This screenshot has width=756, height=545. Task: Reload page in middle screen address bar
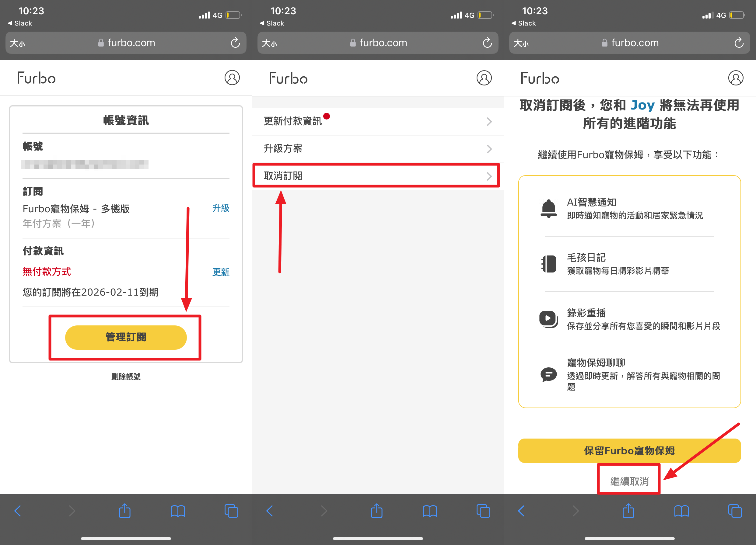(487, 43)
